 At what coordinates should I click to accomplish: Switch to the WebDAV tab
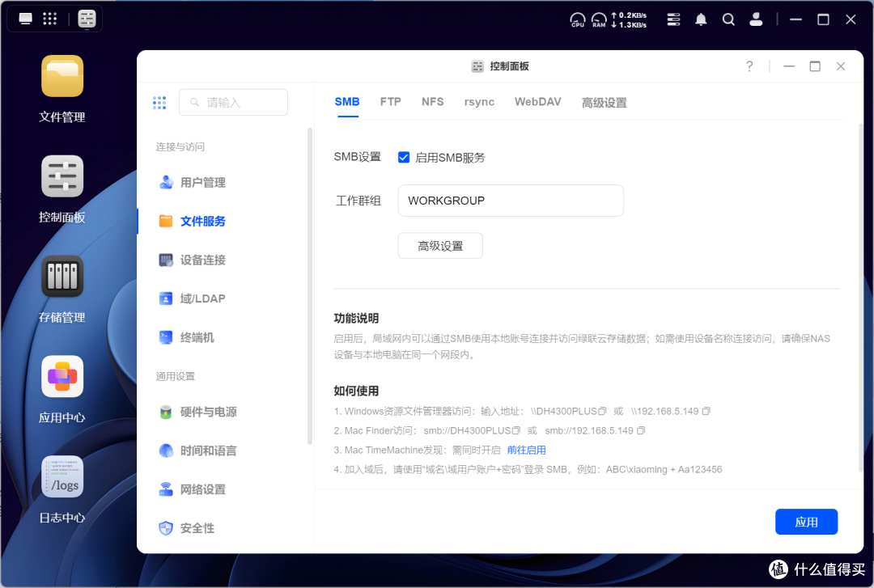538,102
